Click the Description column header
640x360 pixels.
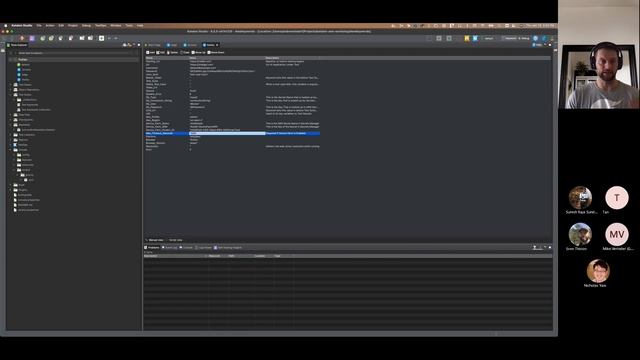tap(292, 58)
